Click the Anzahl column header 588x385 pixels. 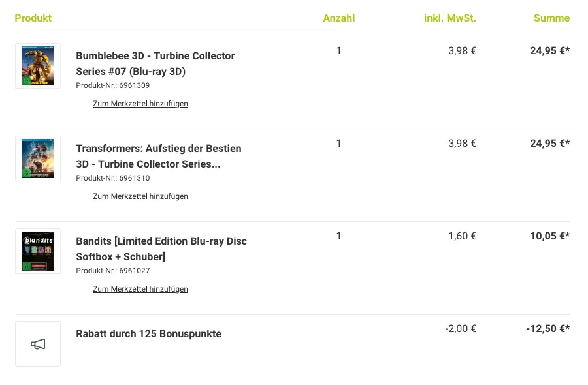[x=339, y=18]
